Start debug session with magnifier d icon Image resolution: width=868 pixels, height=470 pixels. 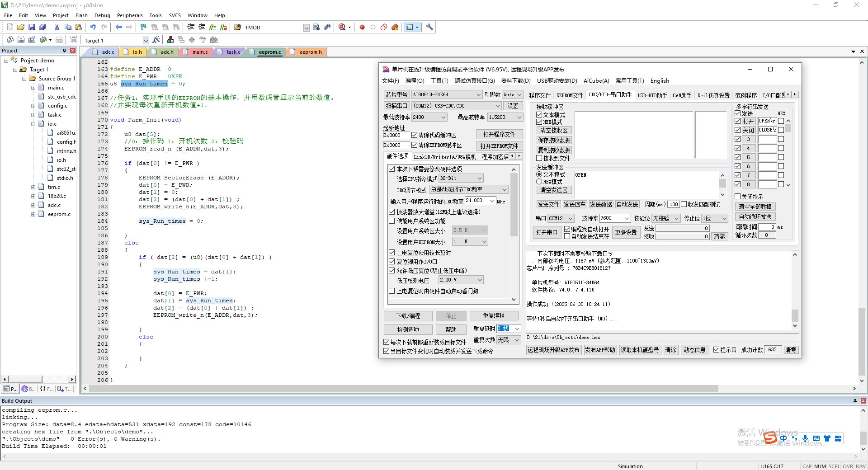pos(342,27)
